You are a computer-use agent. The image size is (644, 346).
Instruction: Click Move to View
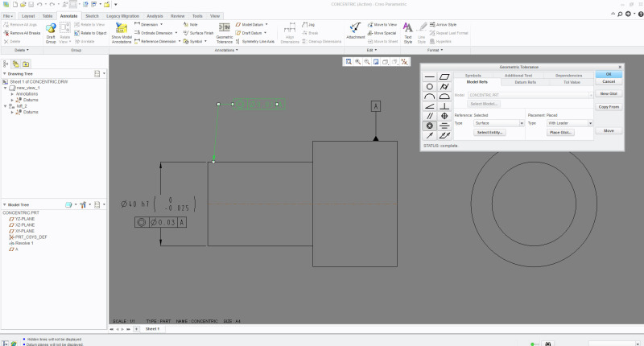coord(382,25)
